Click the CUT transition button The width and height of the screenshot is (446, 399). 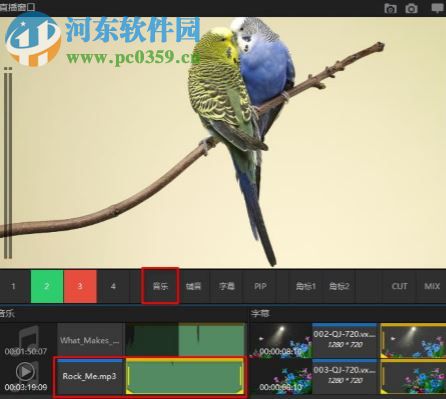click(399, 286)
